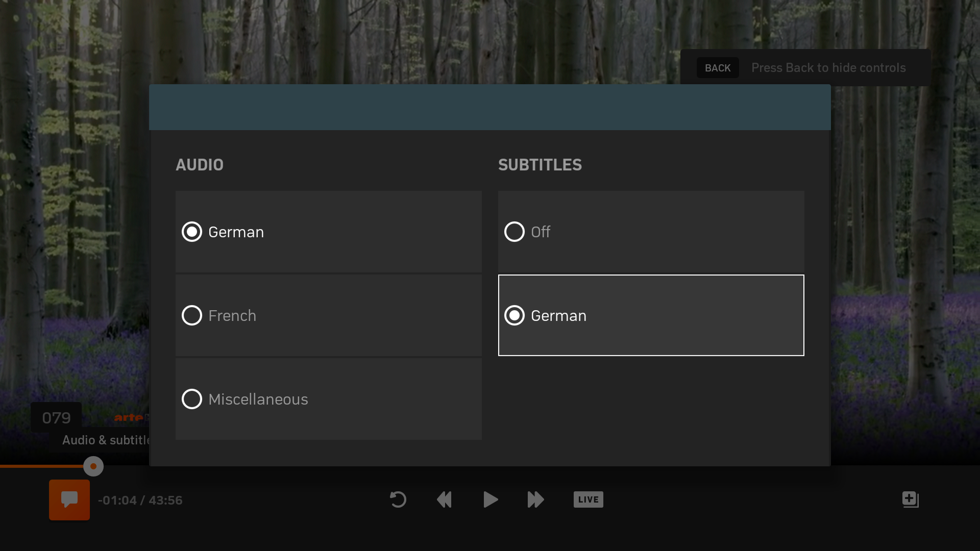Click 'Press Back to hide controls' hint
980x551 pixels.
pos(828,68)
